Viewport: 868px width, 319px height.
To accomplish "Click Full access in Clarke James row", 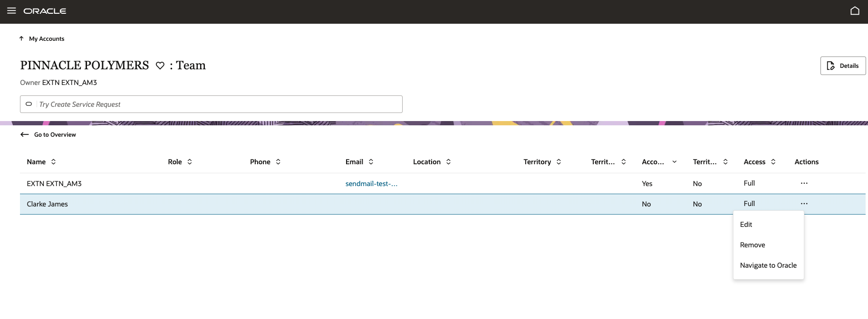I will [749, 204].
